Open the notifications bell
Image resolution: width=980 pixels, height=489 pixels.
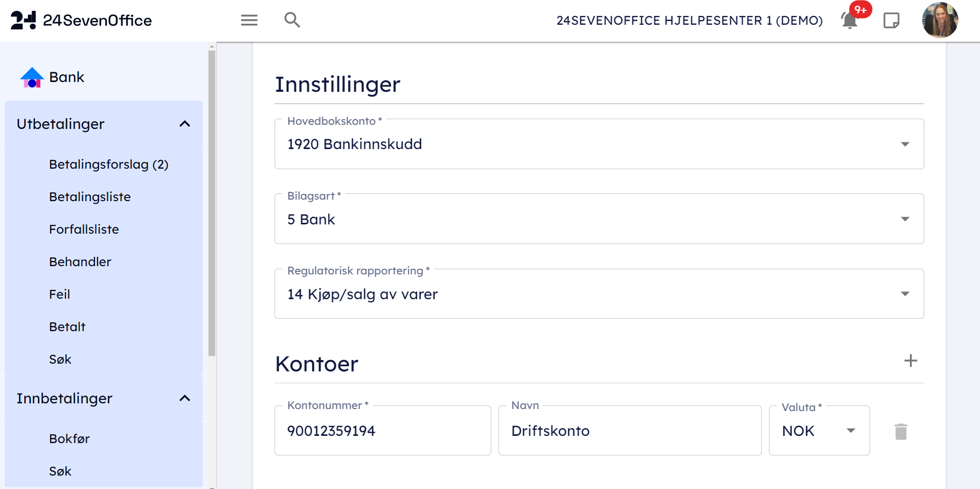click(849, 21)
